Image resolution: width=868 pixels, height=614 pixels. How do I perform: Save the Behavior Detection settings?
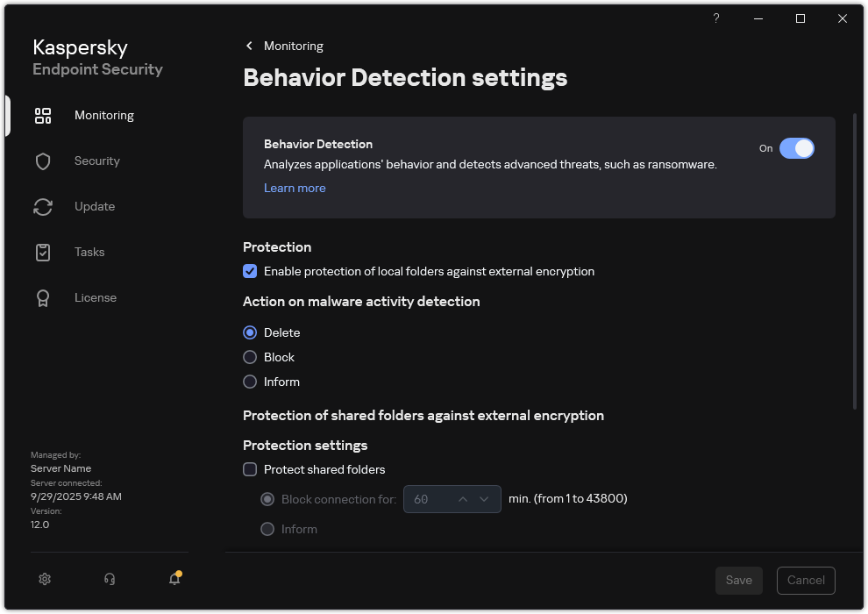[x=738, y=580]
